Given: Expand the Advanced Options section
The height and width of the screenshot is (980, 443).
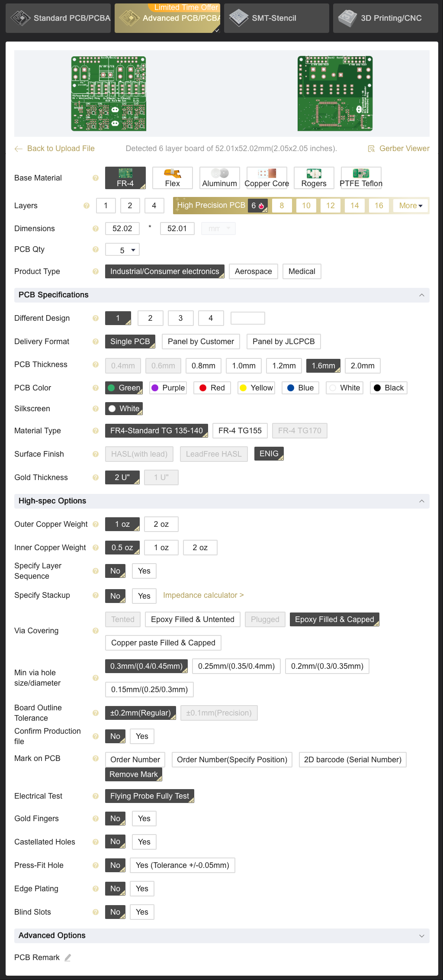Looking at the screenshot, I should [x=421, y=935].
